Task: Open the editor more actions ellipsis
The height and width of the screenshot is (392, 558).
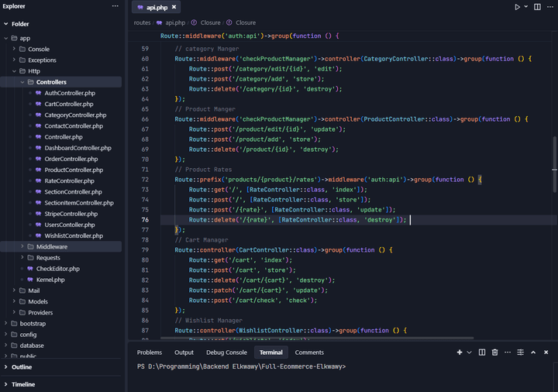Action: (x=549, y=7)
